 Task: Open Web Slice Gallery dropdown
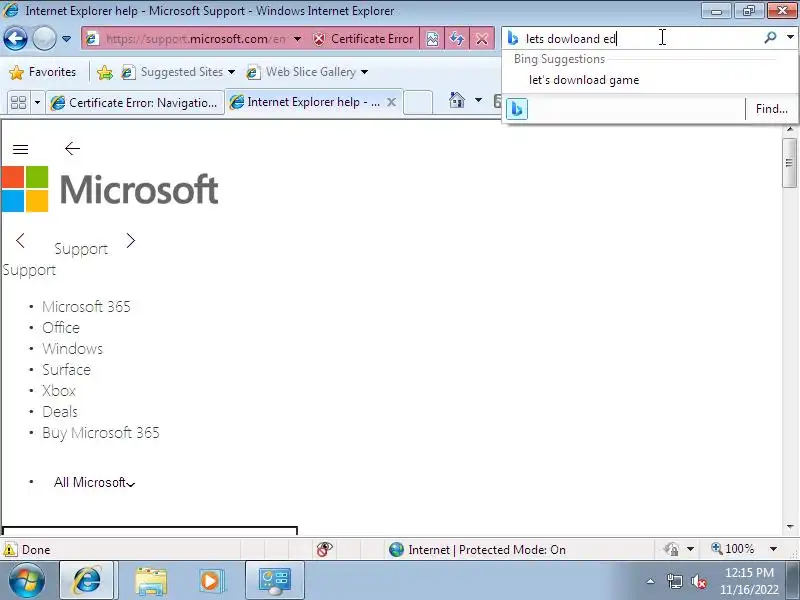click(307, 72)
